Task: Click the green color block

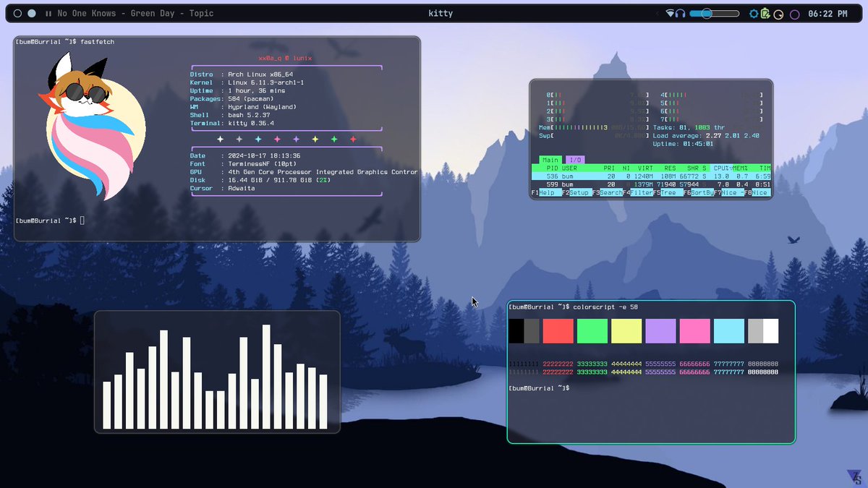Action: (592, 331)
